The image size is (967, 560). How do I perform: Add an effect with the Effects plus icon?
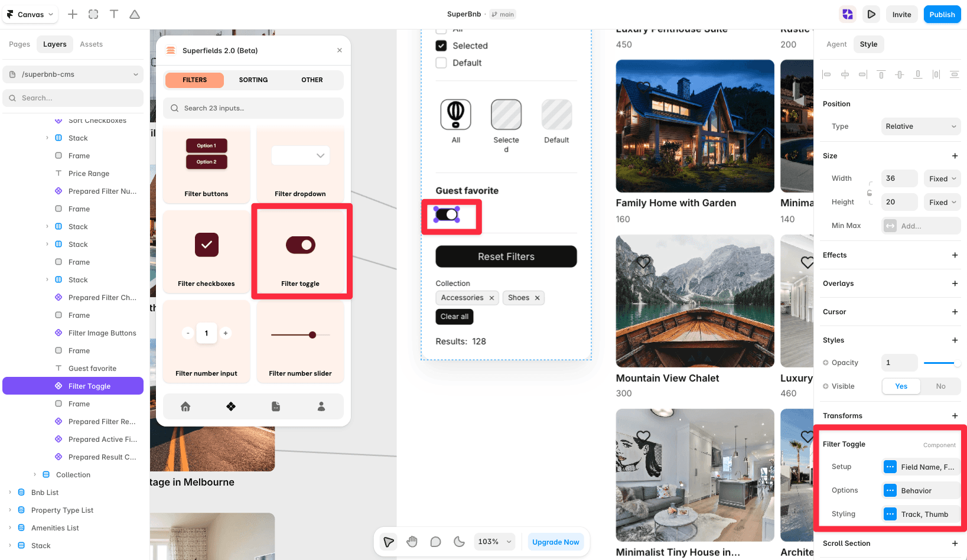[955, 255]
